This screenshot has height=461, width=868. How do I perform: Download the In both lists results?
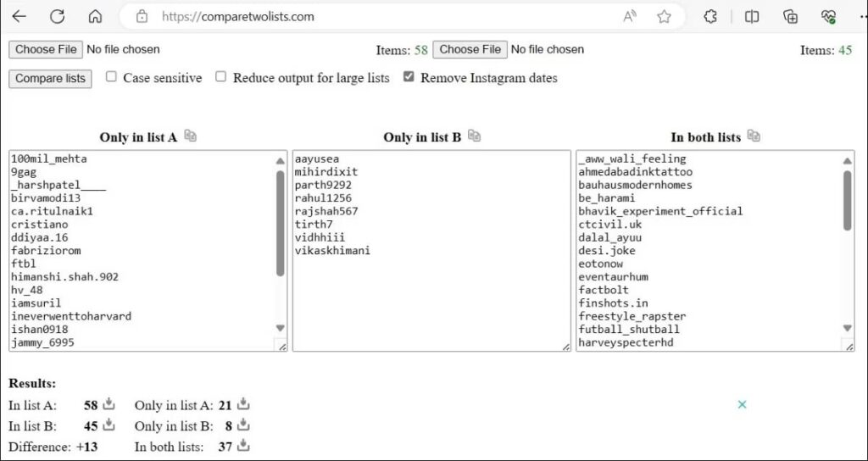(x=243, y=445)
